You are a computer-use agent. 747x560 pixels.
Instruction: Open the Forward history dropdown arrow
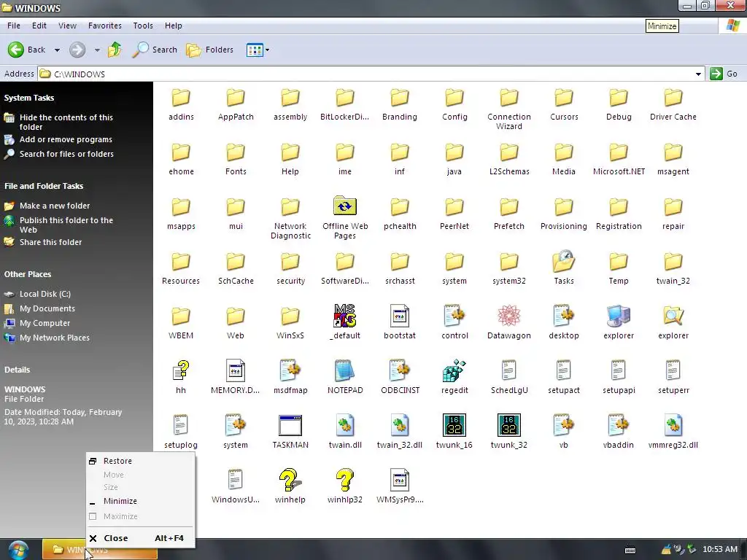tap(97, 50)
